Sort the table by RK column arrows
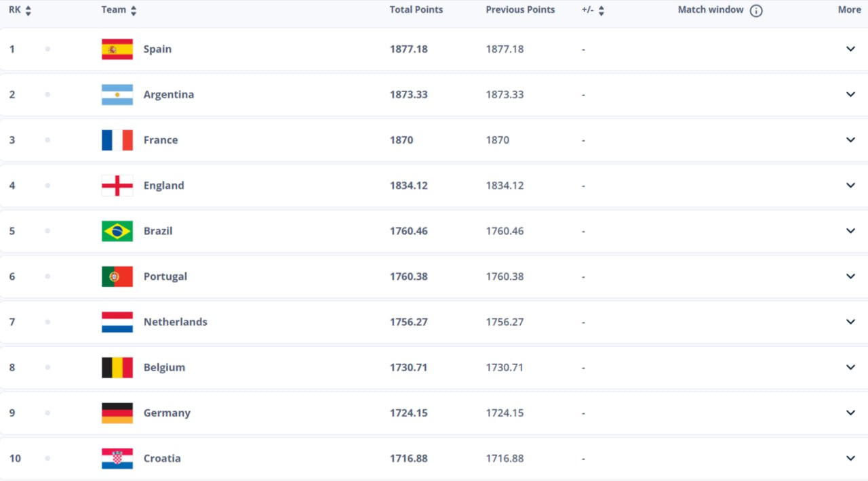 click(28, 11)
